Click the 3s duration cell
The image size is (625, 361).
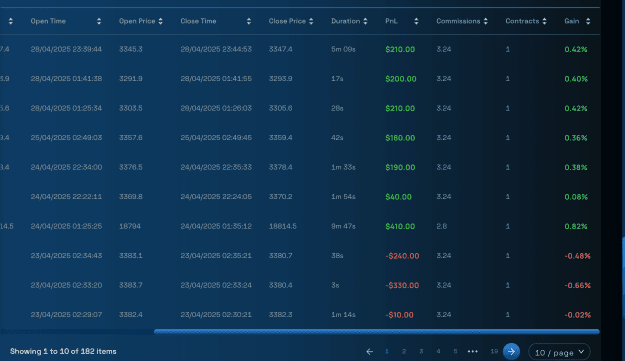pos(335,285)
